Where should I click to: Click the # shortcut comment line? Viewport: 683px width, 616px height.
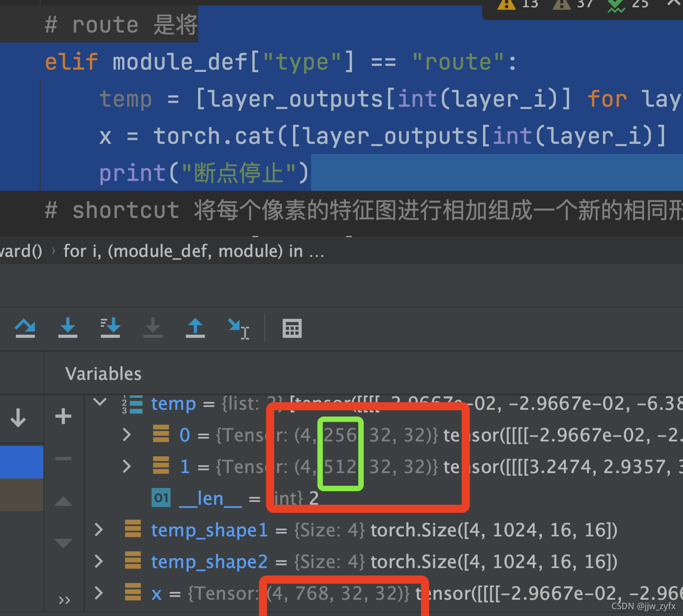(364, 210)
